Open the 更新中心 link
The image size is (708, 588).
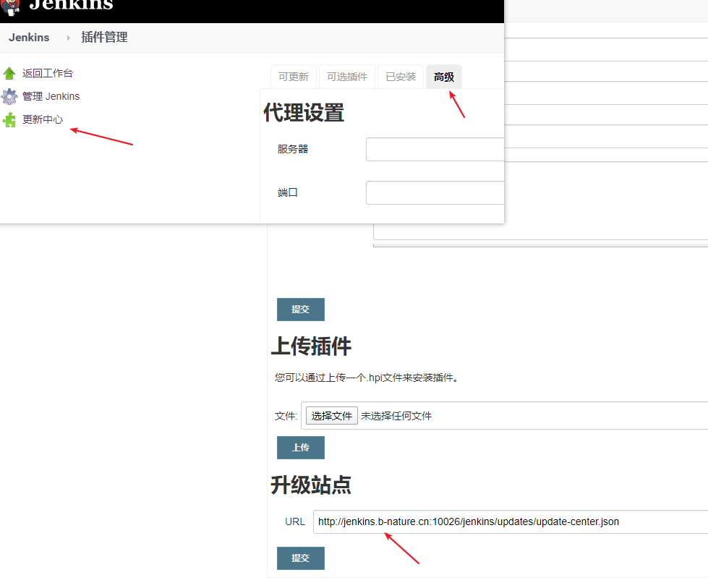43,119
